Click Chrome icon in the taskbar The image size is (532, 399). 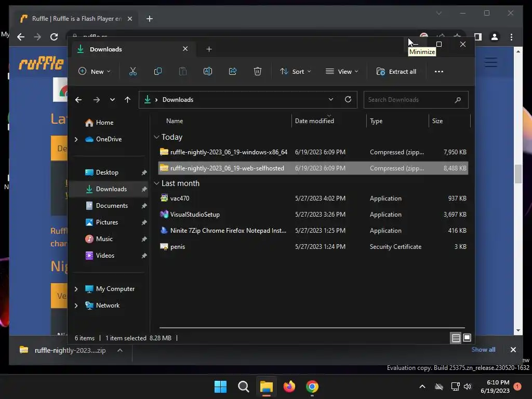pos(312,387)
